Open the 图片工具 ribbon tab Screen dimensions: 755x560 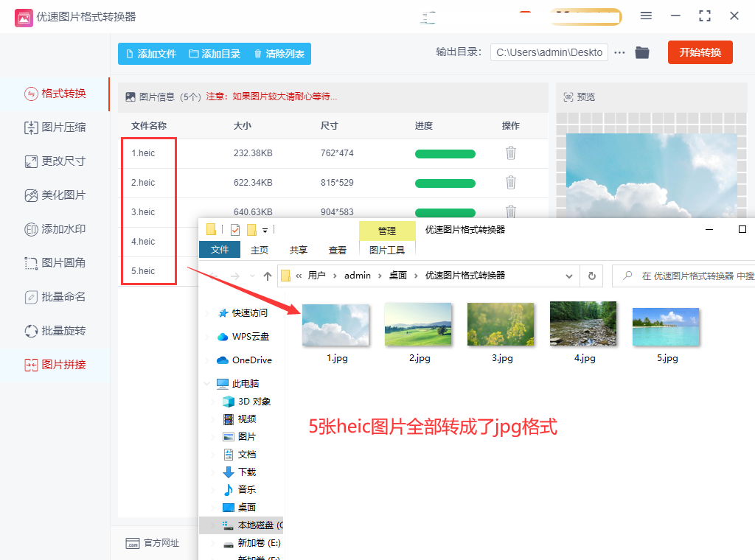[387, 251]
